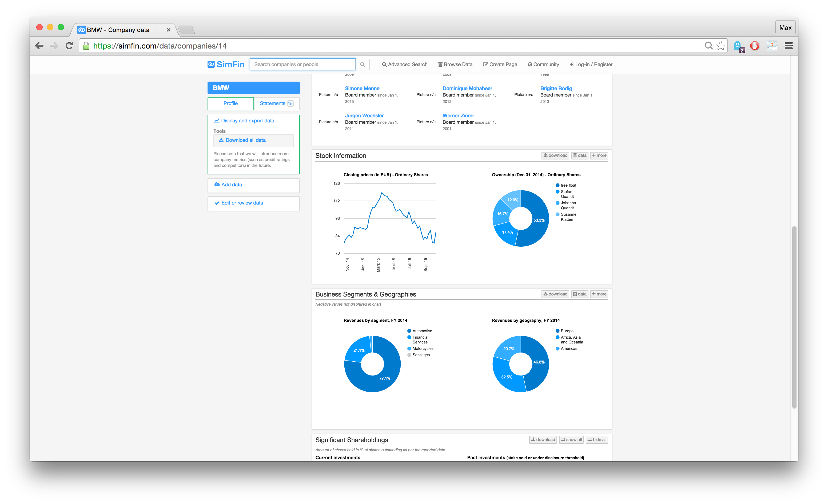
Task: Bookmark the page with the star icon
Action: point(720,46)
